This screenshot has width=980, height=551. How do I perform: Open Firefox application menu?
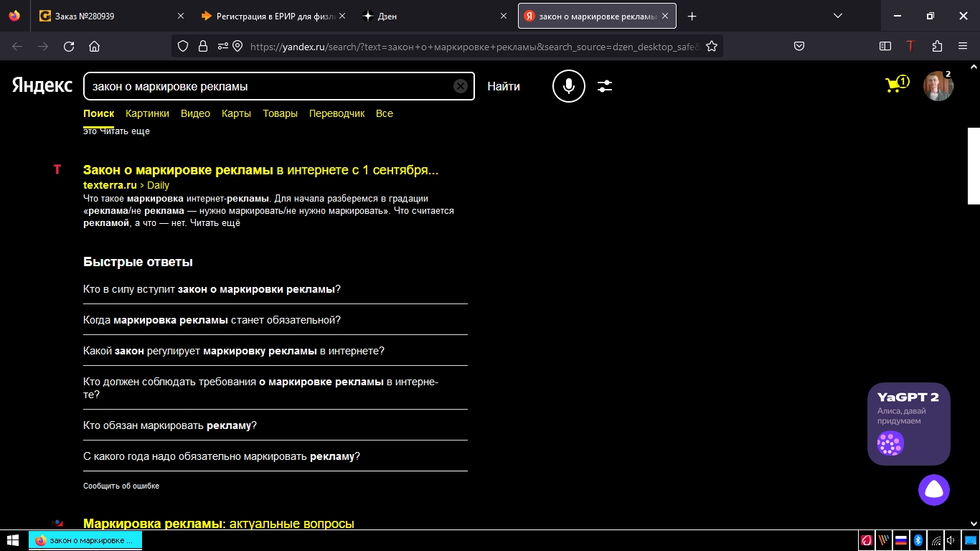963,46
